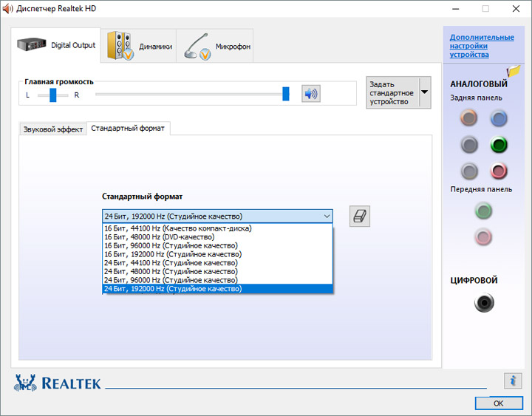Click the restore defaults eraser icon
Screen dimensions: 532x416
point(360,216)
